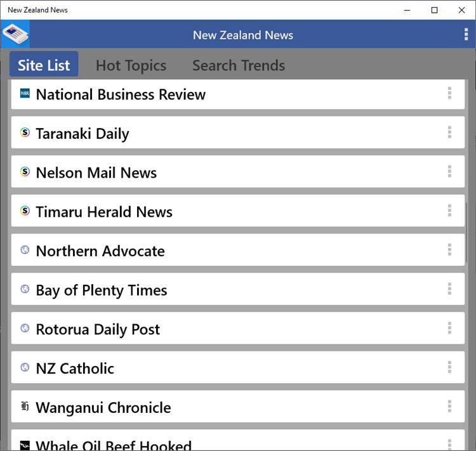Open the header overflow menu
Image resolution: width=476 pixels, height=451 pixels.
pos(466,34)
